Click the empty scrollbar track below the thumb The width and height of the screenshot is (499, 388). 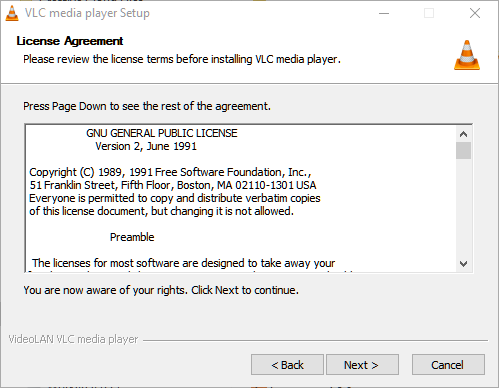point(463,207)
